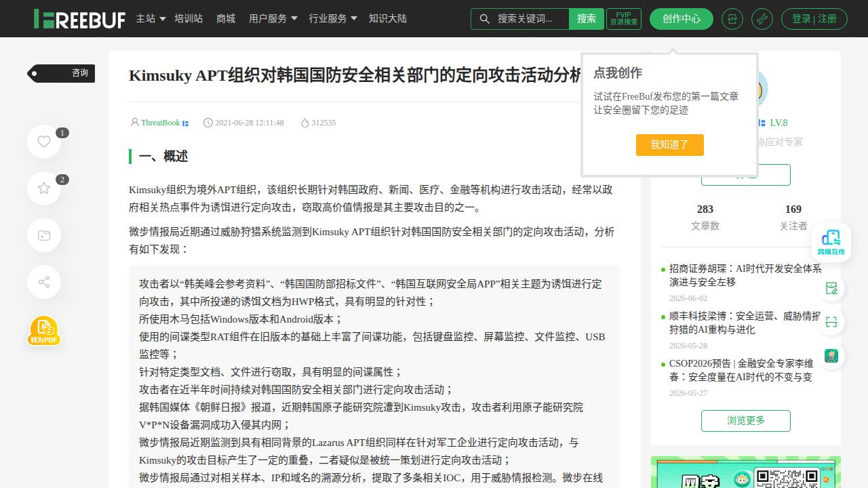This screenshot has height=488, width=868.
Task: Click the LV.8 author level badge
Action: [x=778, y=123]
